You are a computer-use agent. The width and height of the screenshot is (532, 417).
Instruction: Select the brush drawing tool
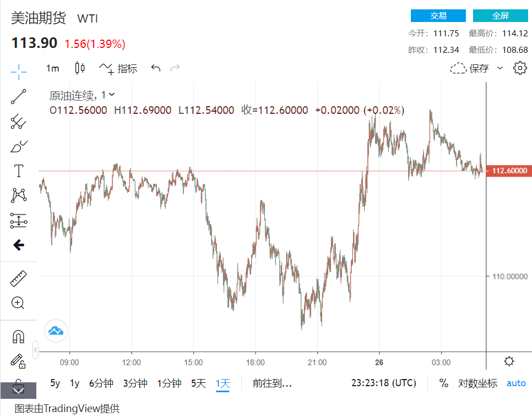pos(18,147)
